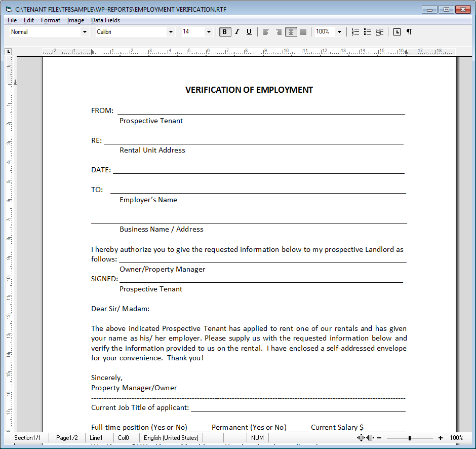Click the zoom in plus button
Viewport: 476px width, 449px height.
[x=441, y=438]
